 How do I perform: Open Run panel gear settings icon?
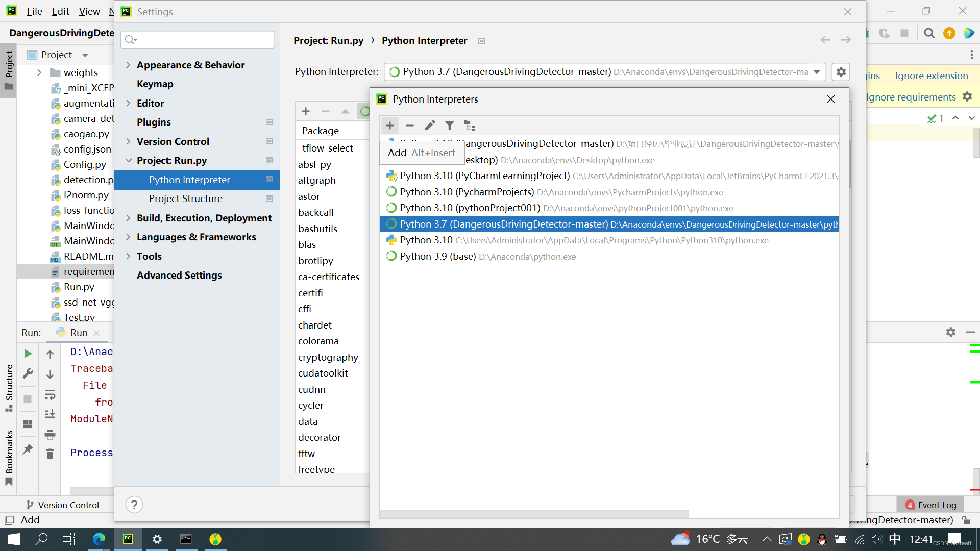point(951,332)
